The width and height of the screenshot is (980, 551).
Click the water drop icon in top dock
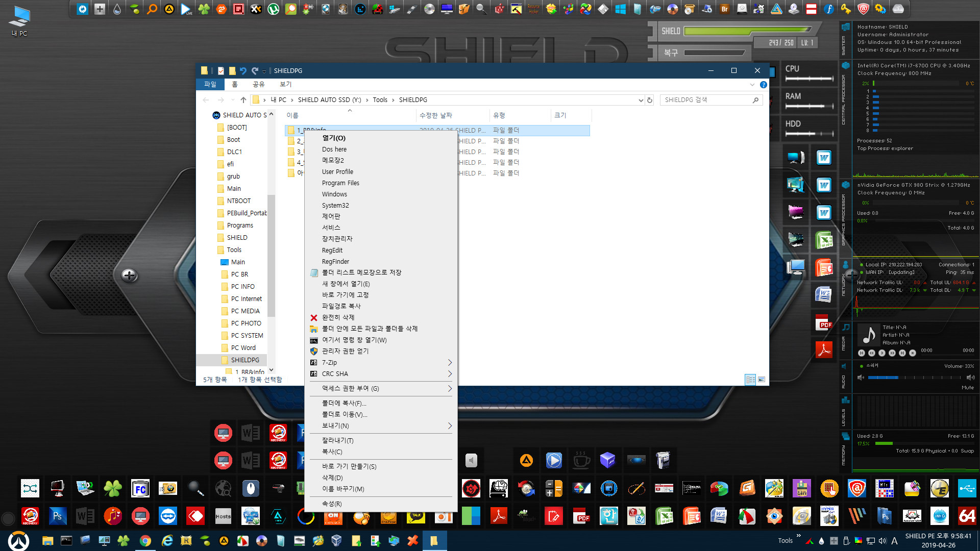(117, 9)
